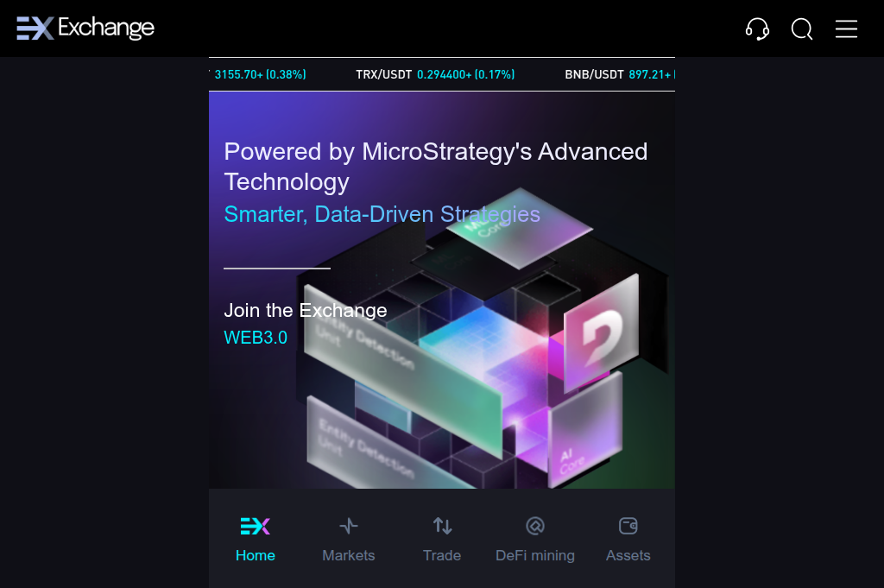Click the Join the Exchange text
The image size is (884, 588).
click(306, 310)
